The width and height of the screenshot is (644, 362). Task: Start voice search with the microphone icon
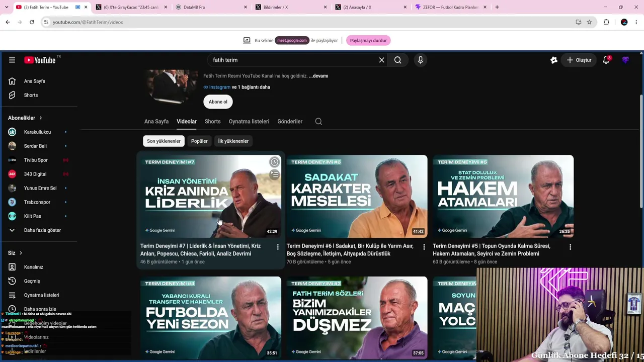tap(421, 60)
